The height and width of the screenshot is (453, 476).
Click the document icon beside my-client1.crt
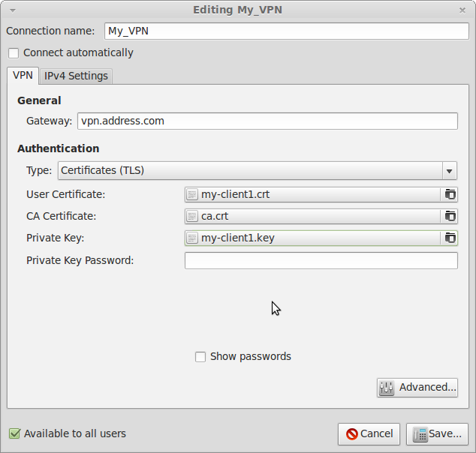(x=192, y=194)
